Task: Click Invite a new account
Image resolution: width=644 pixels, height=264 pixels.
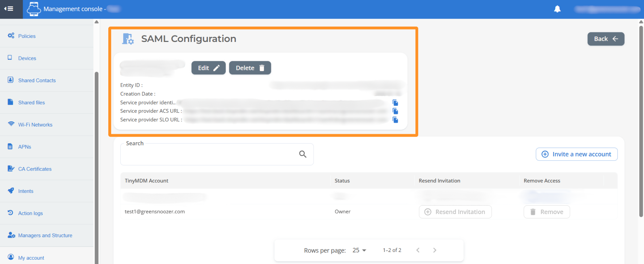Action: 577,154
